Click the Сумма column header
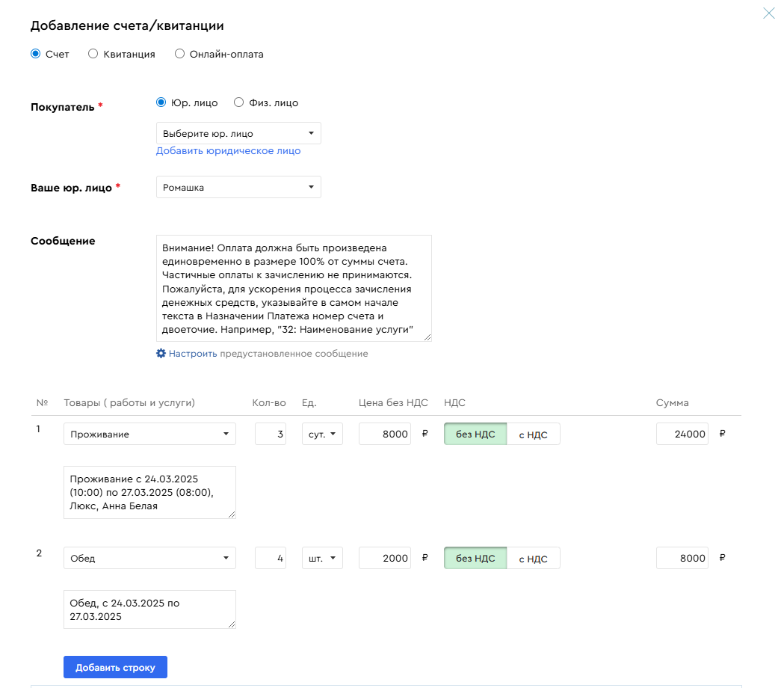This screenshot has height=688, width=784. tap(672, 403)
